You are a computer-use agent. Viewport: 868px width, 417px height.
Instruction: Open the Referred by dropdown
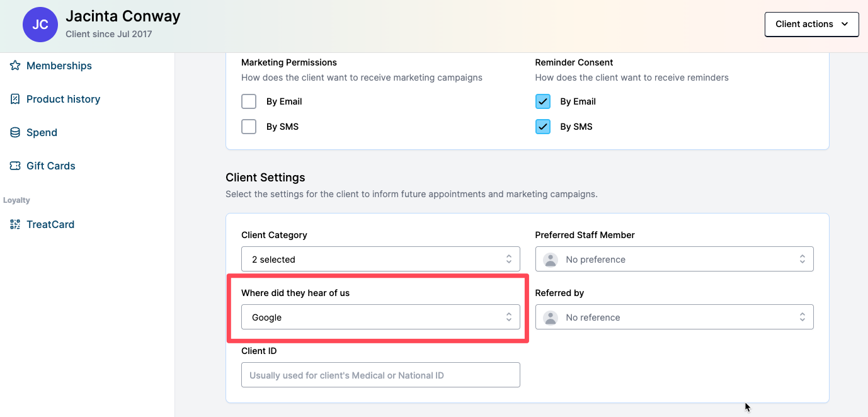(x=675, y=317)
